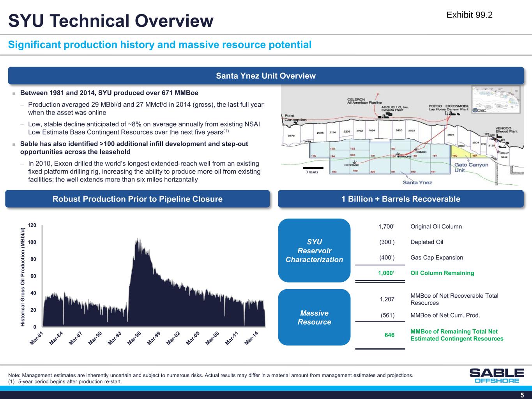
Task: Click the HONDO platform label on map
Action: [x=422, y=152]
